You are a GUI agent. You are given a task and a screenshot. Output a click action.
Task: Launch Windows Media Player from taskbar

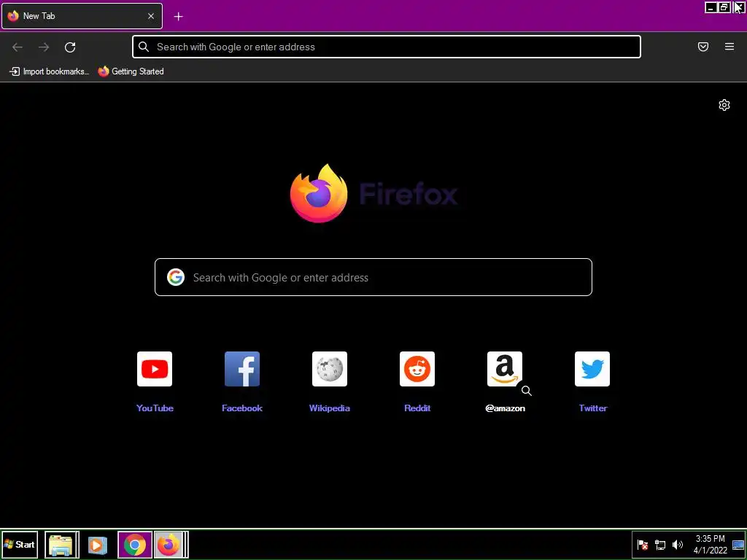point(97,545)
